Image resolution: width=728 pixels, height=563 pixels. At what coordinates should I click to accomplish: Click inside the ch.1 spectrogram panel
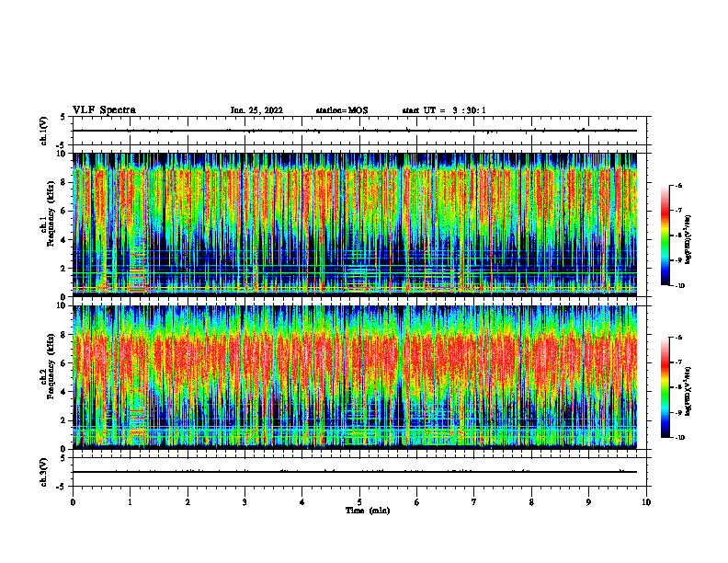[x=355, y=224]
